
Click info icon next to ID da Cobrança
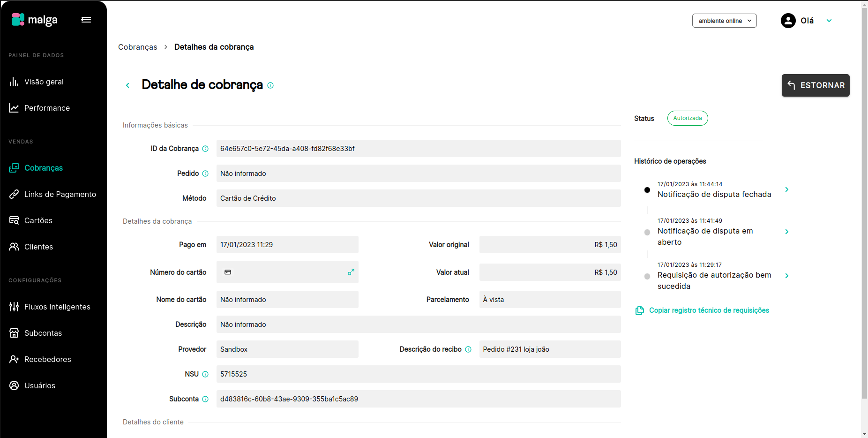(205, 149)
